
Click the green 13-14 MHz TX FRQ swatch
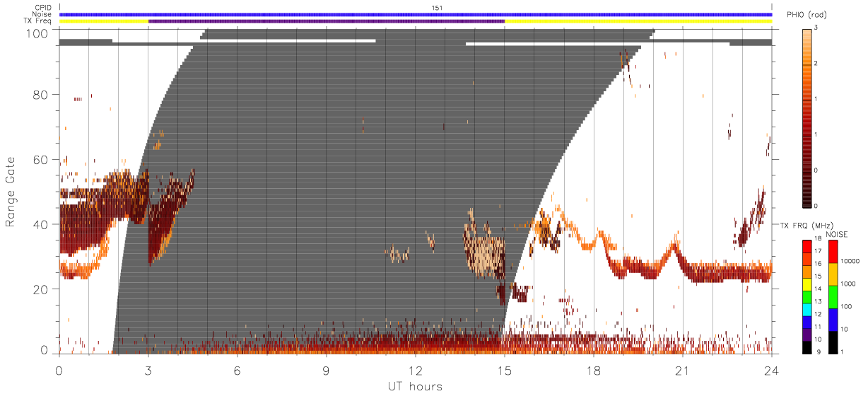pyautogui.click(x=807, y=297)
